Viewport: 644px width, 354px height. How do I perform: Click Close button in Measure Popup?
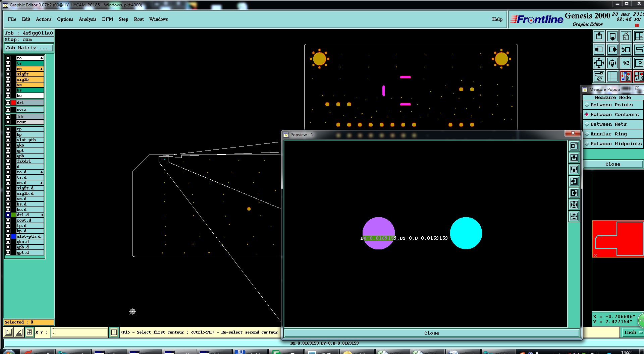pyautogui.click(x=613, y=164)
